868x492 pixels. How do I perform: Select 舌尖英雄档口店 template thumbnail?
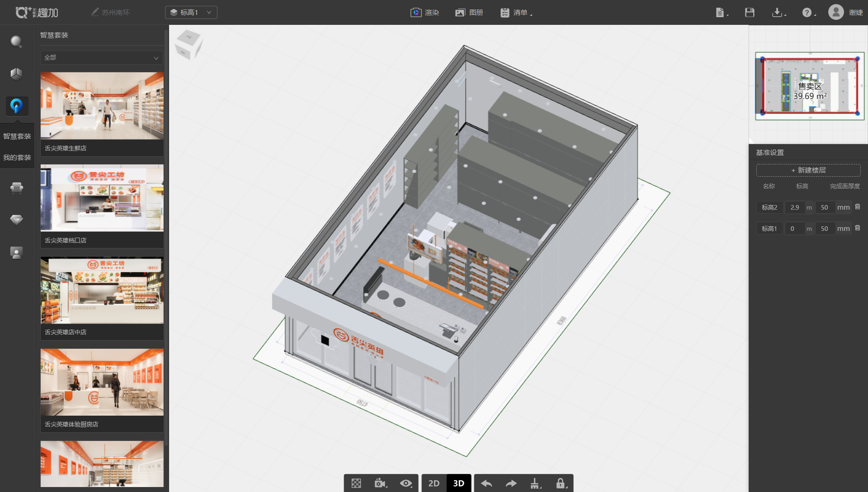[x=102, y=198]
